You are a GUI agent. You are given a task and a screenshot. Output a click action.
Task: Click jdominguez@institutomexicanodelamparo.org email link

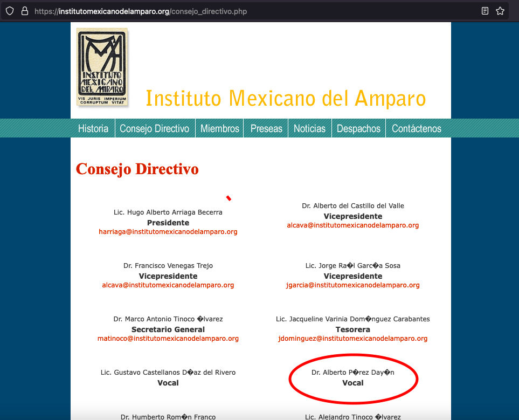tap(353, 339)
